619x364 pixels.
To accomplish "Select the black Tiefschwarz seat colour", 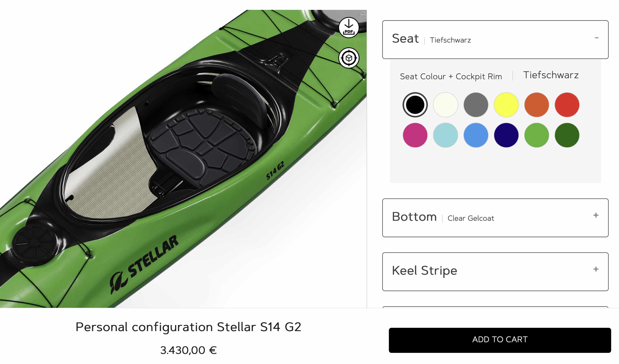I will pos(415,105).
